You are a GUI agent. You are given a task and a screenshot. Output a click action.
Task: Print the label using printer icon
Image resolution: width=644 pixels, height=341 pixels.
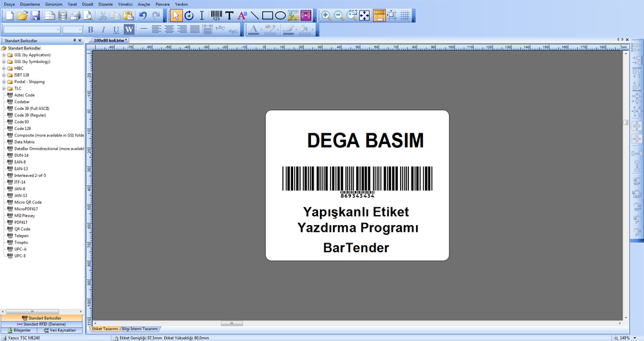[75, 16]
